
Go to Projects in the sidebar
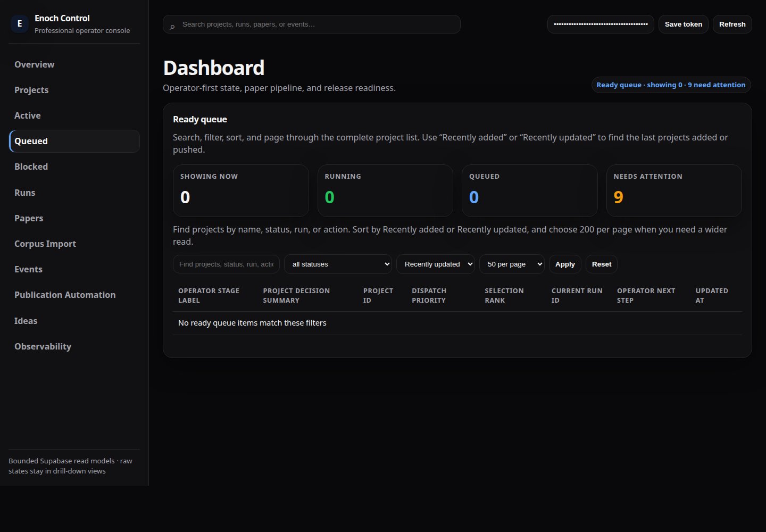tap(74, 90)
